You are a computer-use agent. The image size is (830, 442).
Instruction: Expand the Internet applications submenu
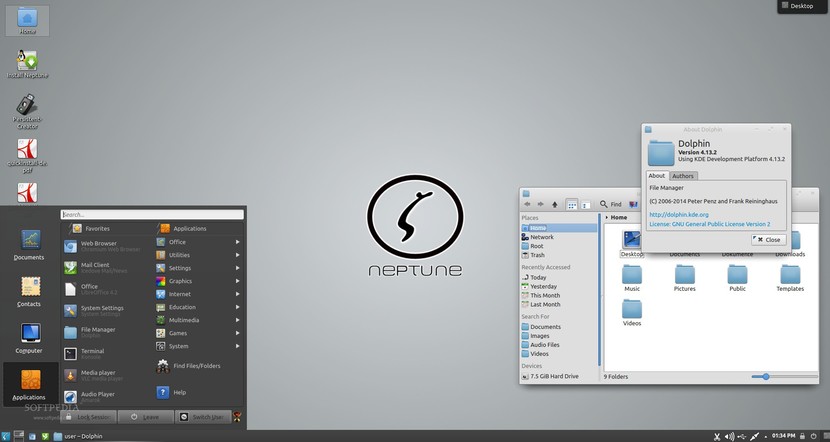pos(199,294)
